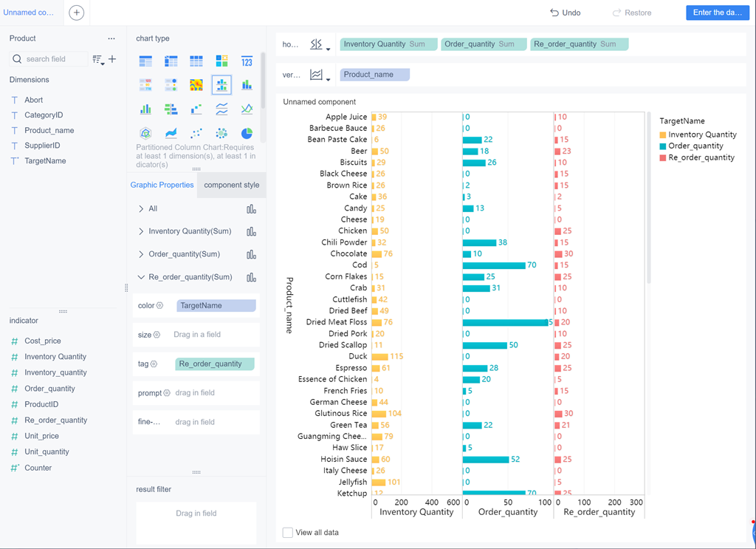756x549 pixels.
Task: Click chart shape icon in the All row
Action: pyautogui.click(x=251, y=209)
